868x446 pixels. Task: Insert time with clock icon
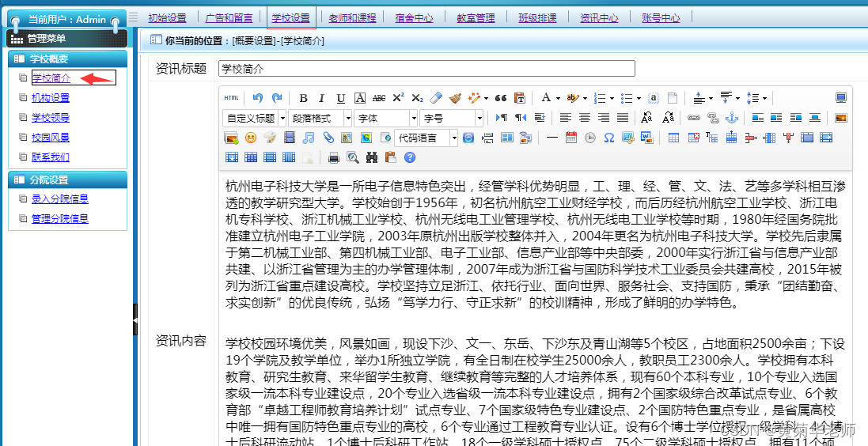[x=590, y=138]
